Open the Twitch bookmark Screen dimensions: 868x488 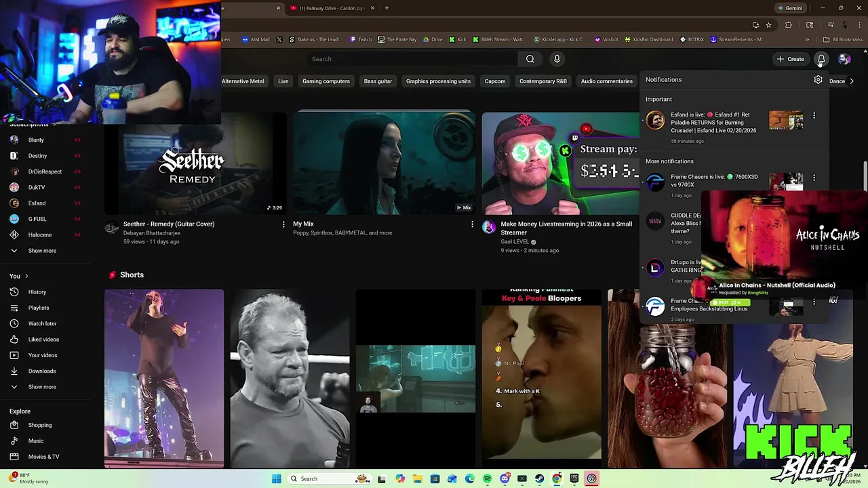click(x=361, y=39)
